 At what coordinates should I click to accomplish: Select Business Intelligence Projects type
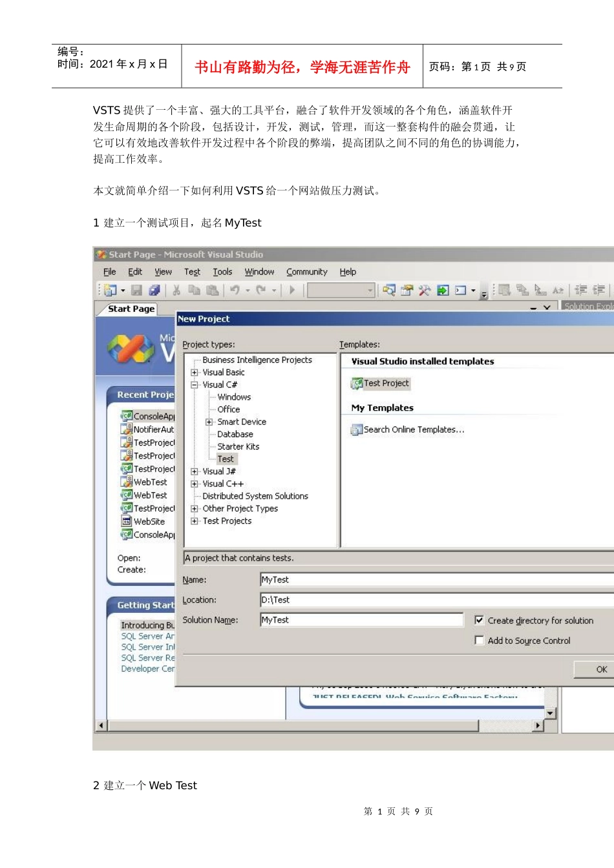pos(257,360)
